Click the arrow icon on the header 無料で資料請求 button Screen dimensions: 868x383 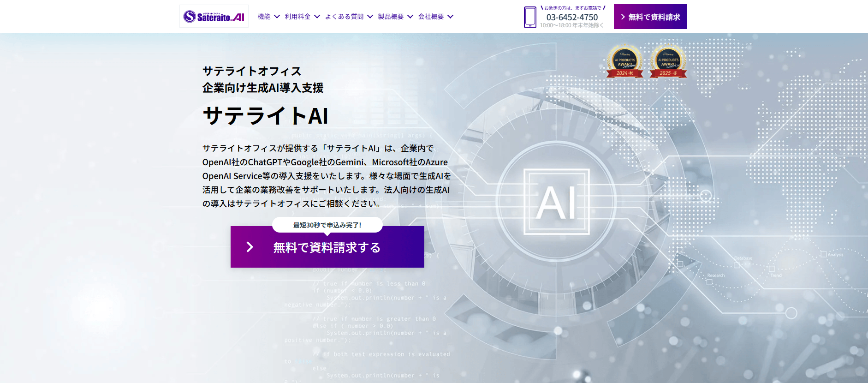click(623, 17)
